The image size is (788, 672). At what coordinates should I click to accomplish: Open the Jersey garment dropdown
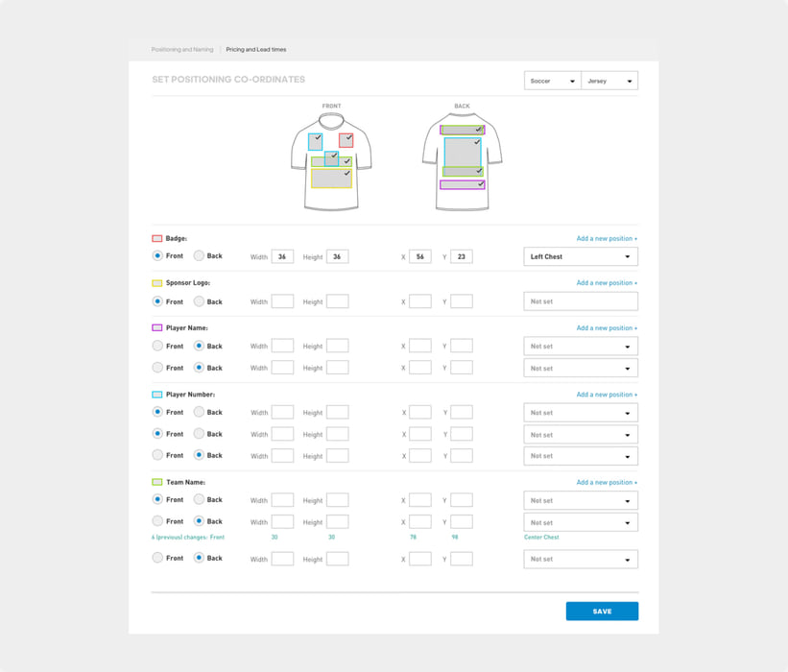tap(609, 81)
